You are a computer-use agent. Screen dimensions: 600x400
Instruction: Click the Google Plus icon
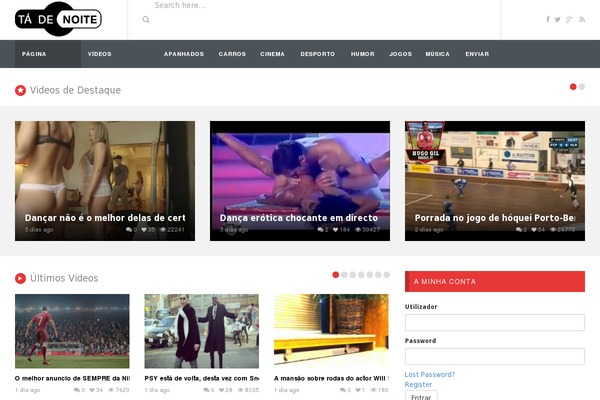(x=569, y=19)
